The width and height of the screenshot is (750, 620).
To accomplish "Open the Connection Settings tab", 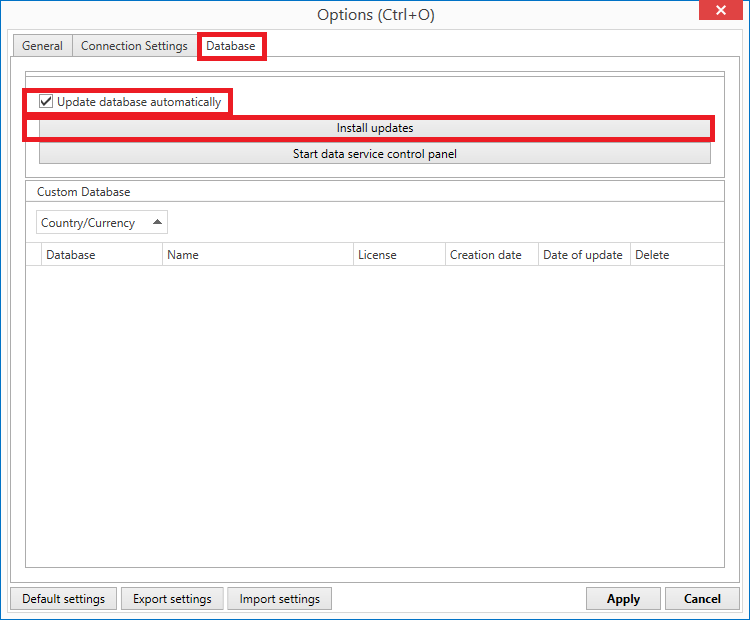I will 134,46.
